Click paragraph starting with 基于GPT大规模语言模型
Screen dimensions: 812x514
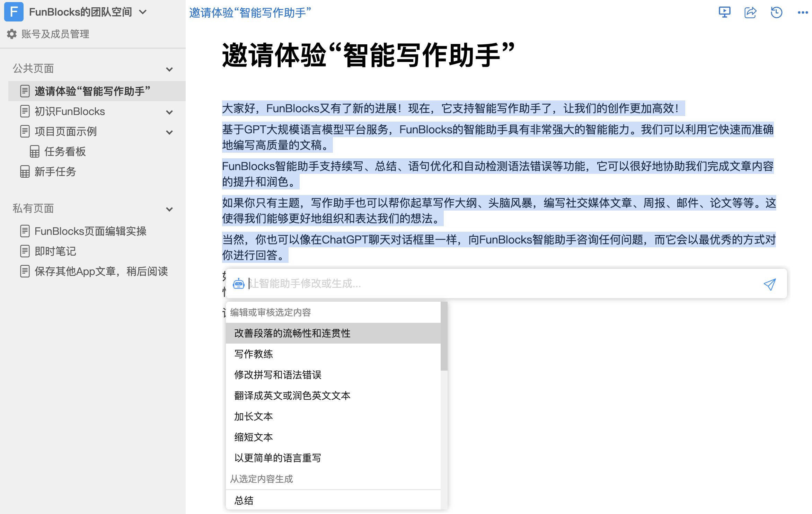(x=498, y=137)
